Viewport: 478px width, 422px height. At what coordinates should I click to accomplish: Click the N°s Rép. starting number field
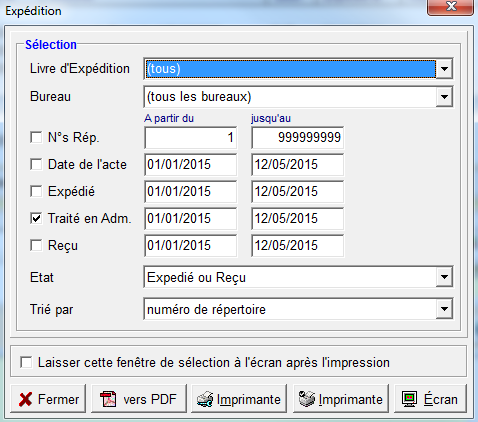pyautogui.click(x=191, y=137)
